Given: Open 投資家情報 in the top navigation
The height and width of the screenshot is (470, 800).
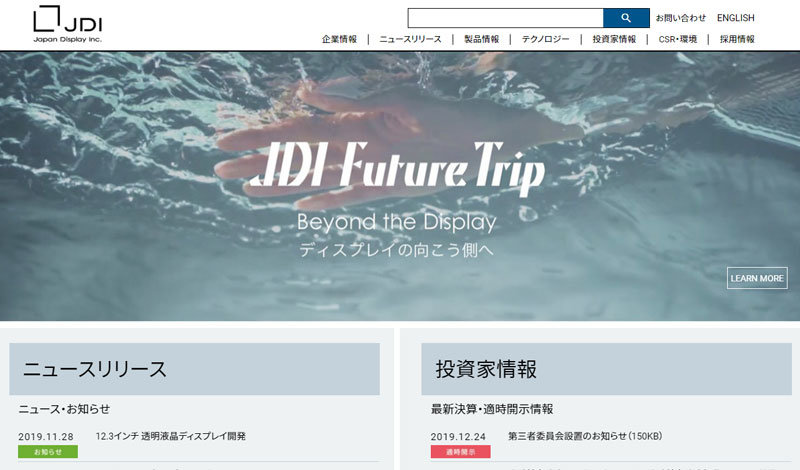Looking at the screenshot, I should (614, 39).
